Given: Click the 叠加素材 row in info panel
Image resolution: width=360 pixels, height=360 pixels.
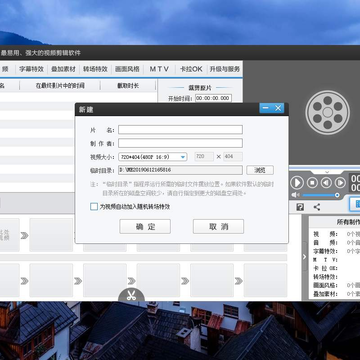Looking at the screenshot, I should point(336,294).
